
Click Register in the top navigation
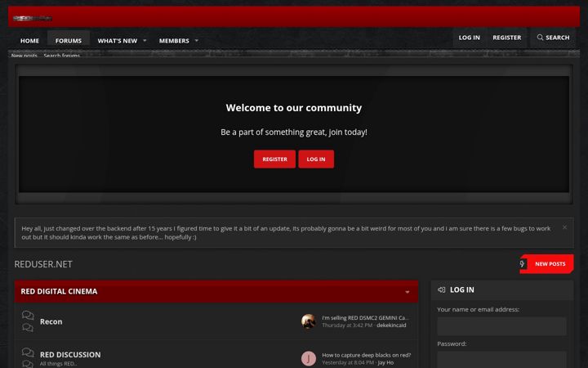tap(506, 38)
